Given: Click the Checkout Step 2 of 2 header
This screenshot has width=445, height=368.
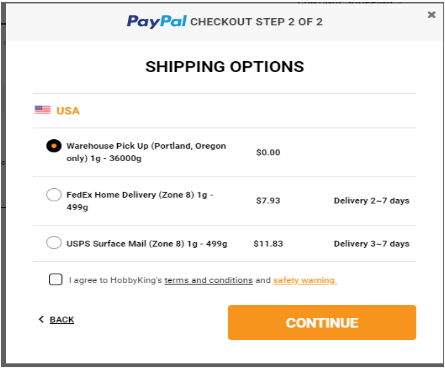Looking at the screenshot, I should (256, 22).
